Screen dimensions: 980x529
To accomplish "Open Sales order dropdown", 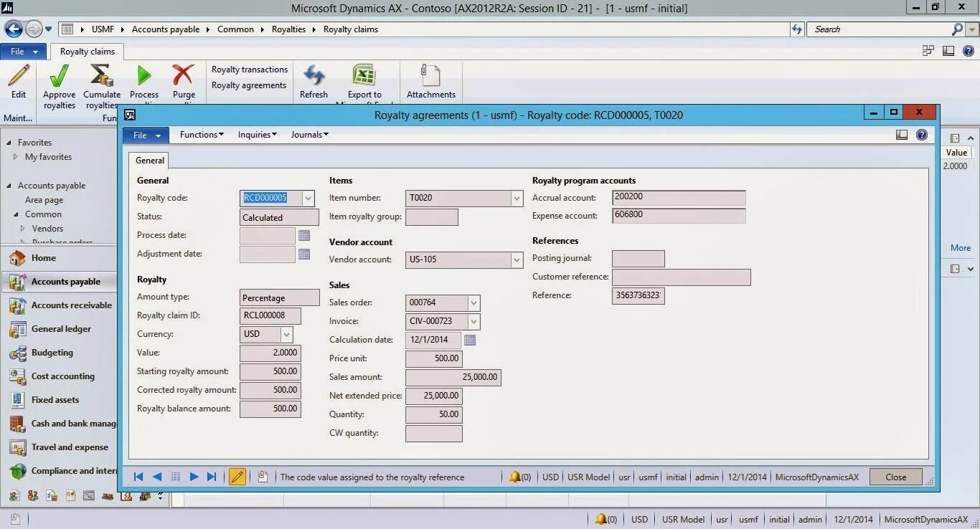I will [473, 302].
